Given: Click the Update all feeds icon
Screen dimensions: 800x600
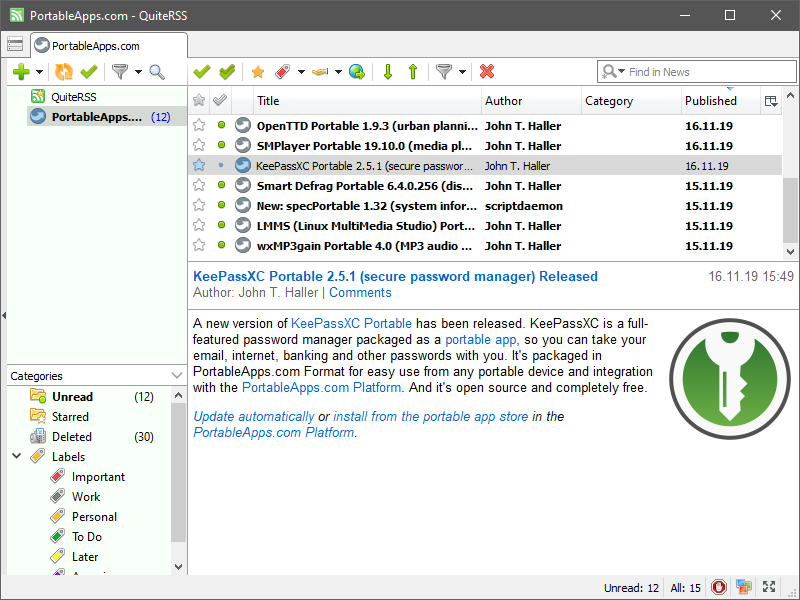Looking at the screenshot, I should tap(64, 71).
